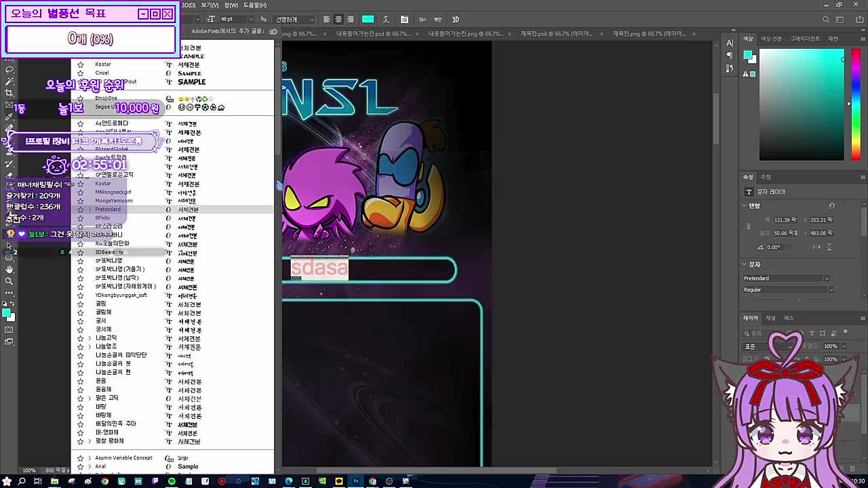Filter layers by shape icon
This screenshot has width=868, height=488.
tap(823, 333)
